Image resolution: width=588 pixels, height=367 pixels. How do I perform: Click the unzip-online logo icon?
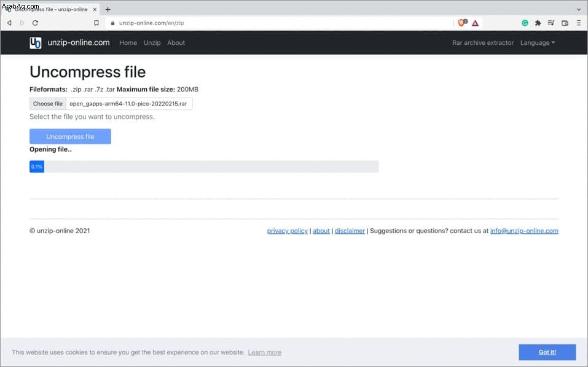36,43
